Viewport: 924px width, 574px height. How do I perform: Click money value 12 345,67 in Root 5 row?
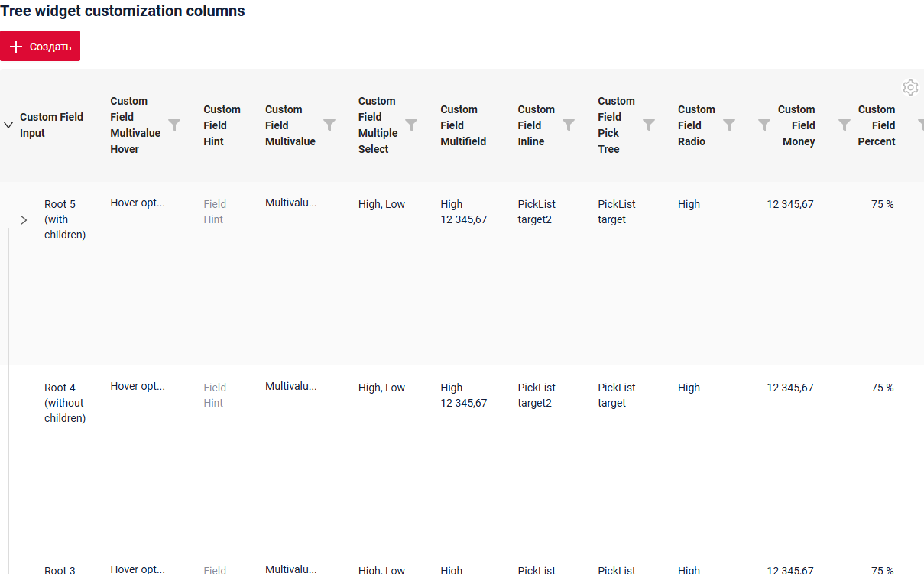pyautogui.click(x=790, y=204)
